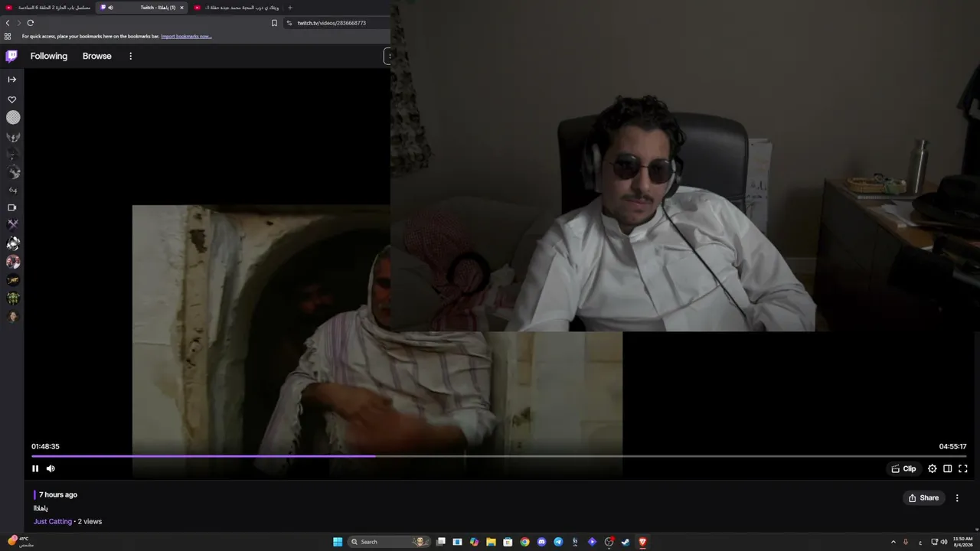Open the apps grid in bookmarks bar
The image size is (980, 551).
8,36
